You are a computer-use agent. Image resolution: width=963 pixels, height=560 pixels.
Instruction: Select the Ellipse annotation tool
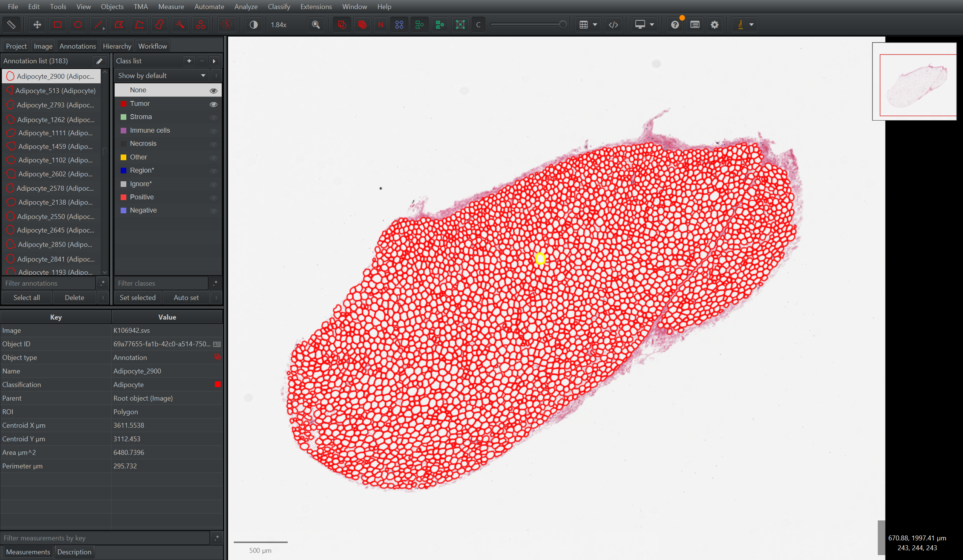[x=78, y=25]
